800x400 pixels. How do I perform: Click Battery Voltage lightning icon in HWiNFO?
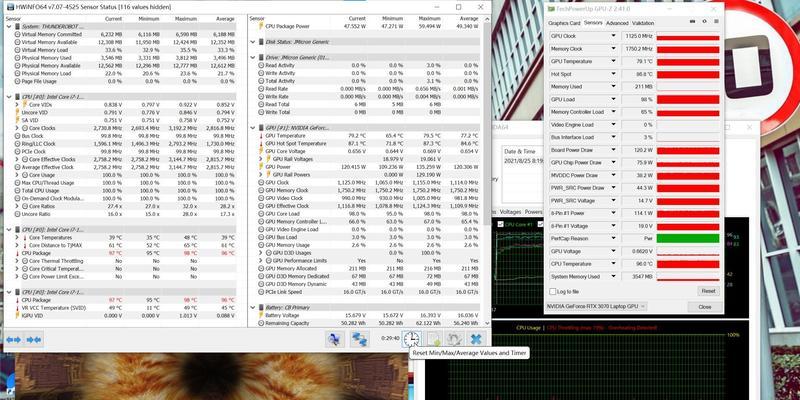coord(261,315)
